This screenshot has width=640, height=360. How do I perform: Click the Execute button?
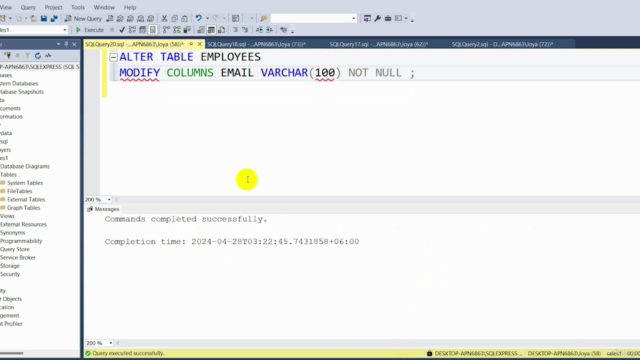90,30
